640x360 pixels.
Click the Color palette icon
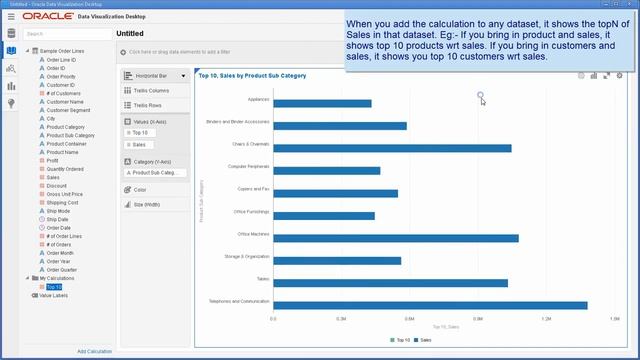(128, 190)
